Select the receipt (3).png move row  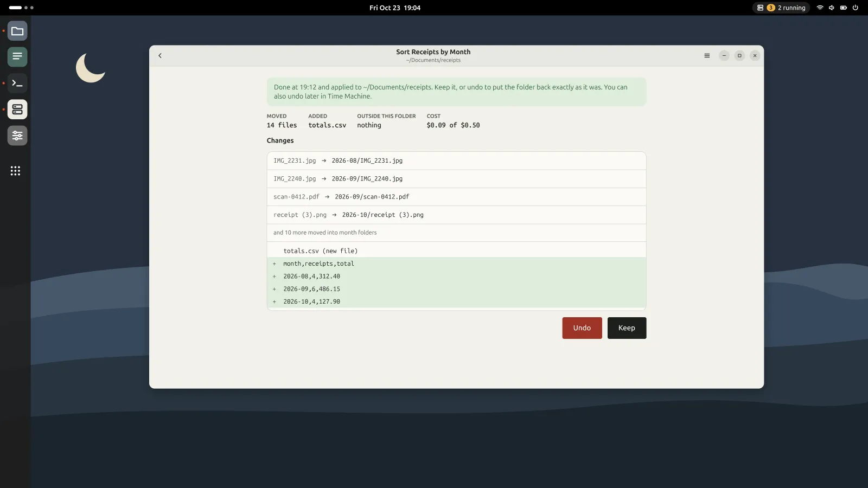pyautogui.click(x=456, y=215)
